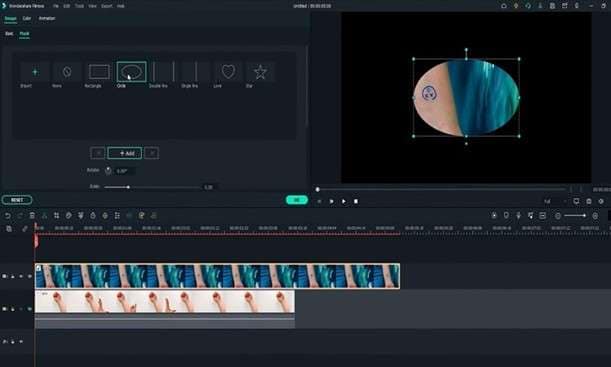The width and height of the screenshot is (611, 367).
Task: Open the Full preview quality dropdown
Action: [x=555, y=201]
